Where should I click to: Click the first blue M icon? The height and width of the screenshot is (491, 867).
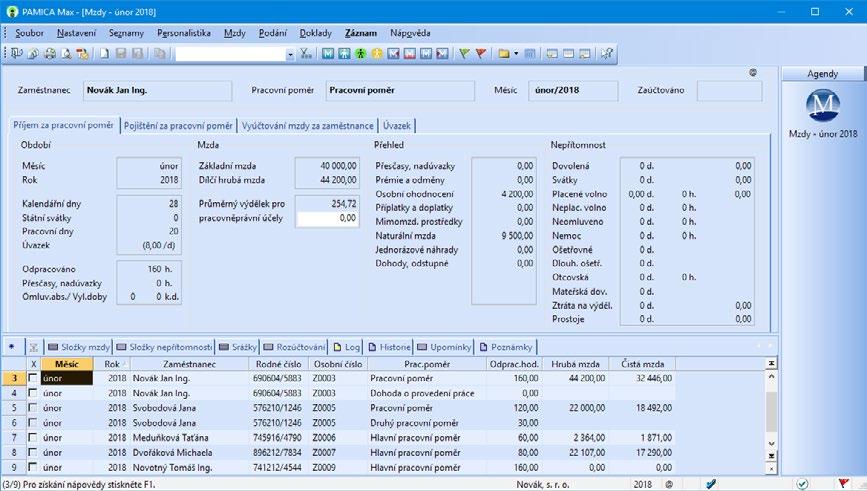point(328,54)
